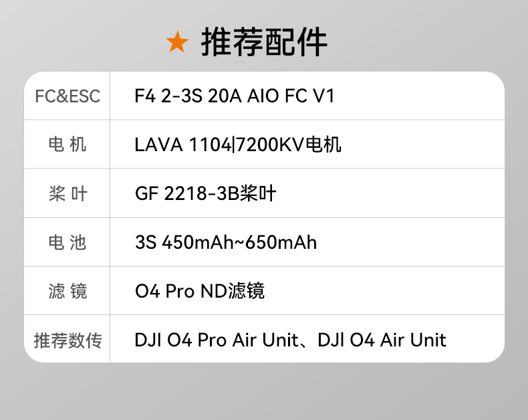Screen dimensions: 528x420
Task: Click the orange star icon
Action: click(178, 42)
